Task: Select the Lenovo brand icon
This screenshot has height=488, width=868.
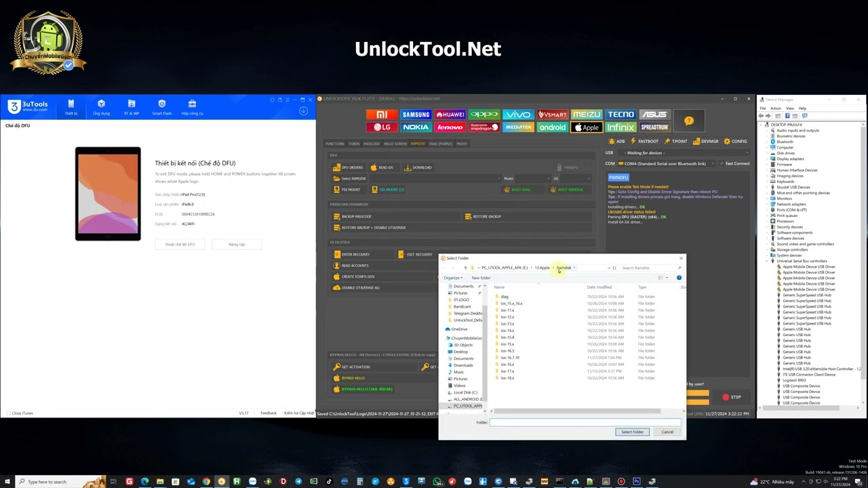Action: tap(450, 127)
